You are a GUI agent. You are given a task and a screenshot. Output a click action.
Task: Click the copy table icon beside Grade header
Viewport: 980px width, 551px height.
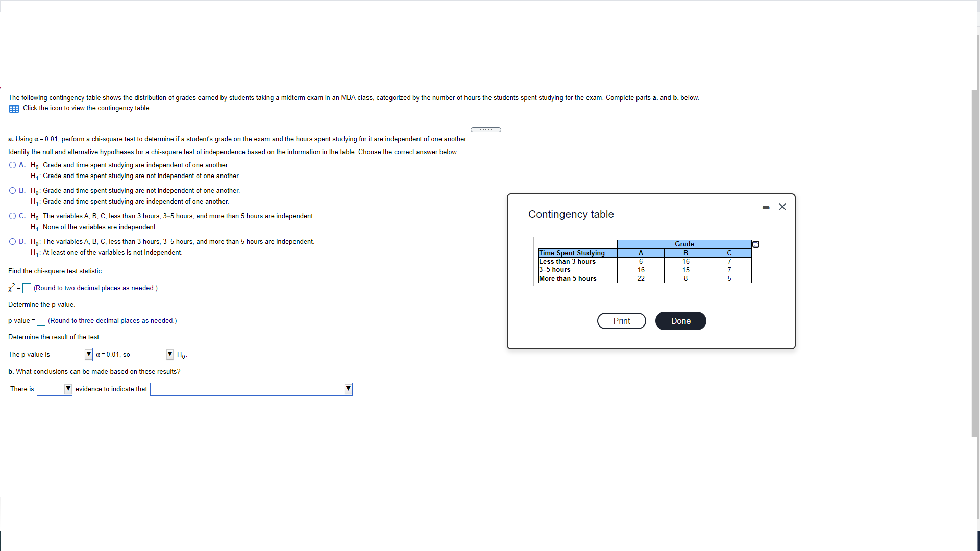(x=756, y=244)
